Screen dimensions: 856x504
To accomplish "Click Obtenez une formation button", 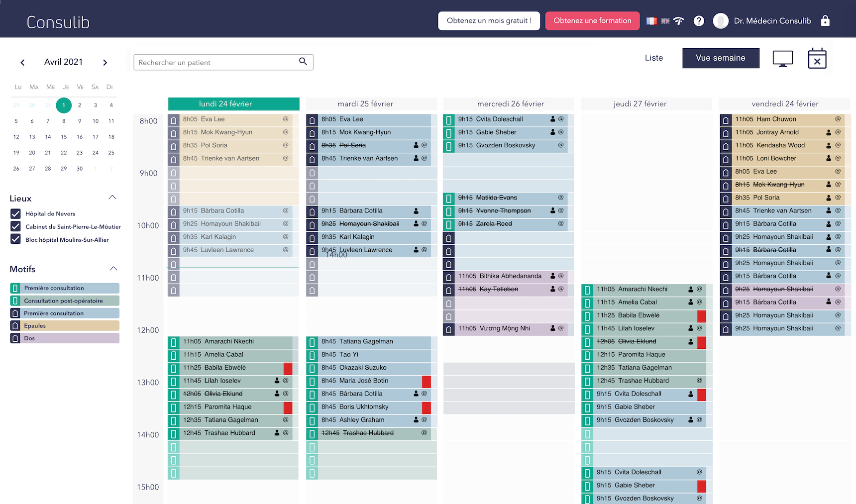I will pos(592,21).
